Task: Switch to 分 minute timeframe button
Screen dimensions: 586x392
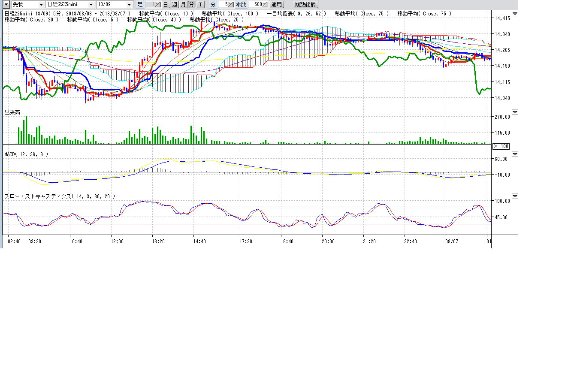Action: [x=191, y=4]
